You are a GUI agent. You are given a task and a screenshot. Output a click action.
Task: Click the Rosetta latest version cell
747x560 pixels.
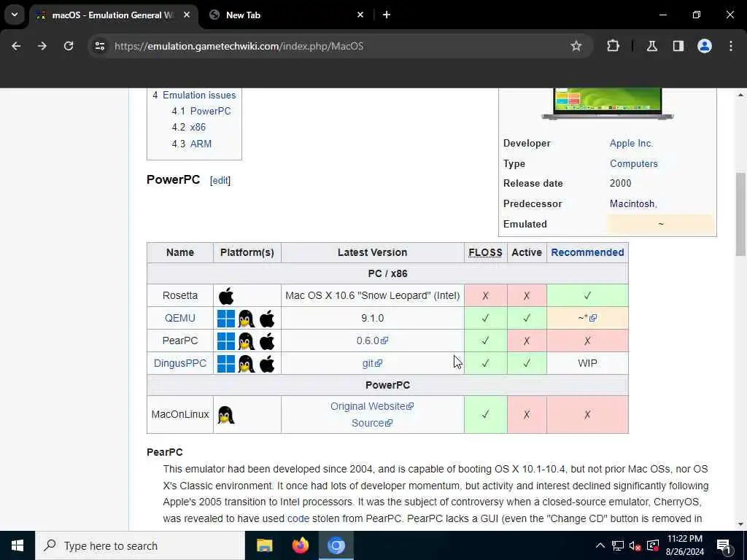(372, 296)
